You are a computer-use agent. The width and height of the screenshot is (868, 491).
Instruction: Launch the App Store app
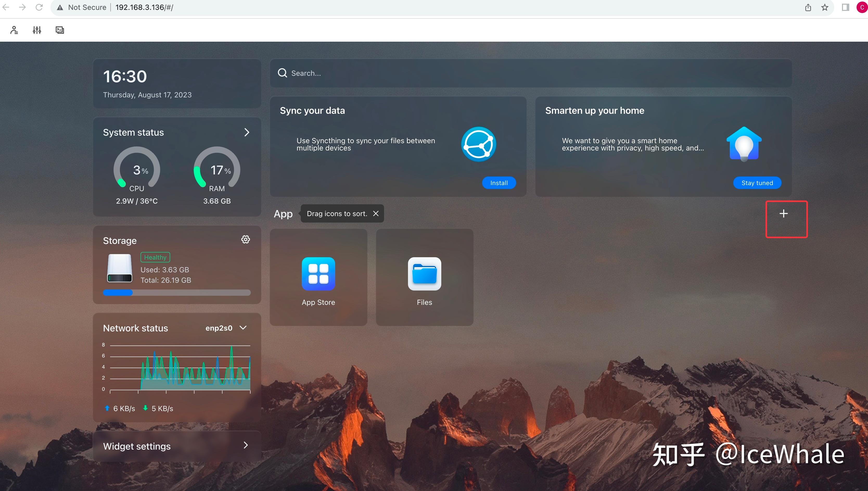coord(318,274)
